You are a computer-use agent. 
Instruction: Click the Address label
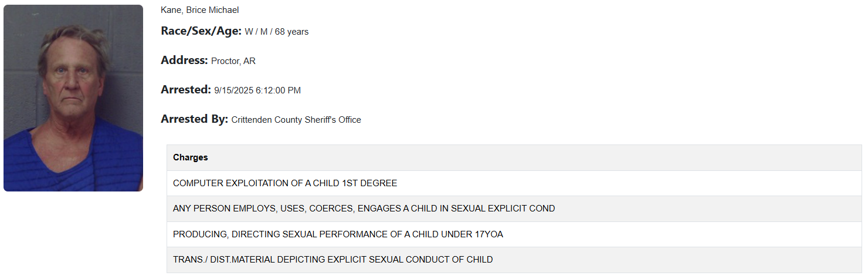click(x=184, y=60)
